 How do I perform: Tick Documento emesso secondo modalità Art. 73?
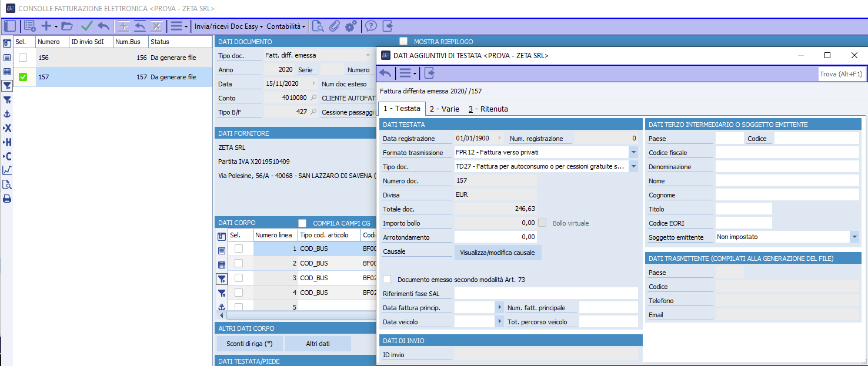[x=387, y=279]
